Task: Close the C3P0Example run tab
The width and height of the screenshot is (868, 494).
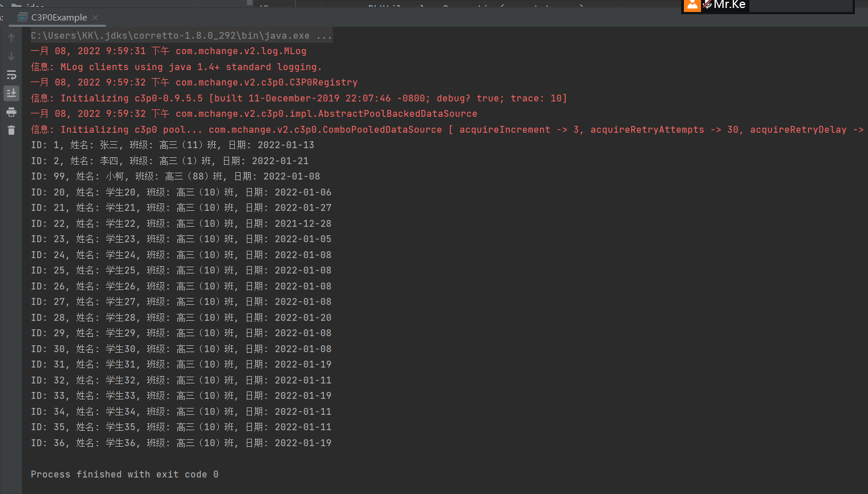Action: coord(95,18)
